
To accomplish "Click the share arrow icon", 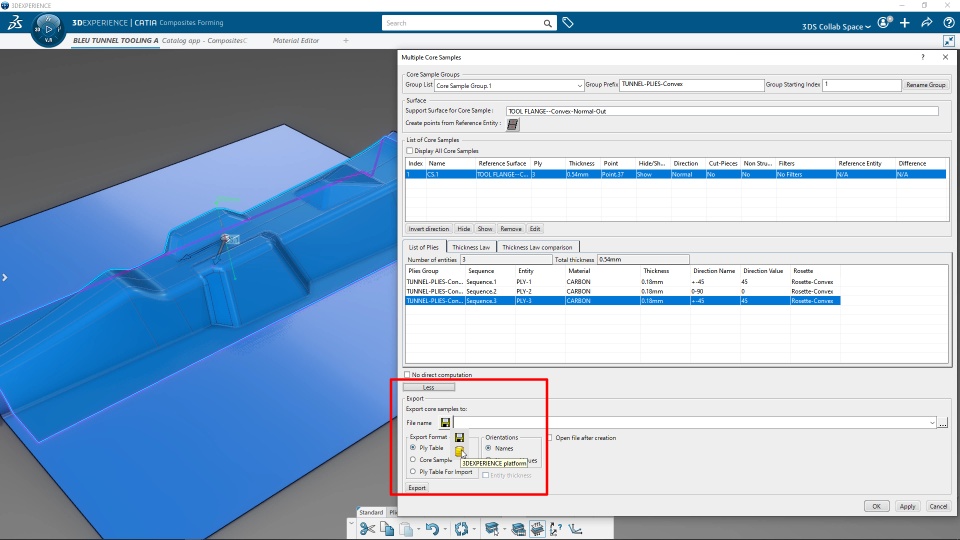I will [926, 23].
